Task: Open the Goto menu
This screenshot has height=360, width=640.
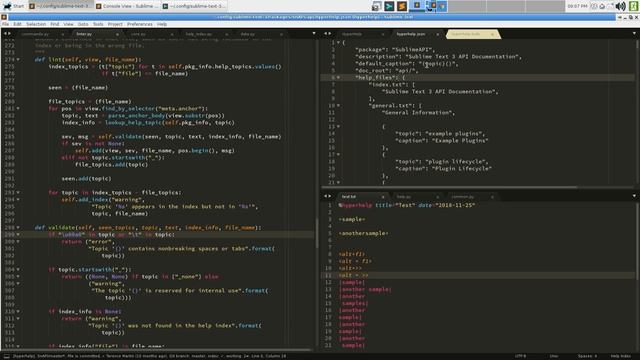Action: point(83,24)
